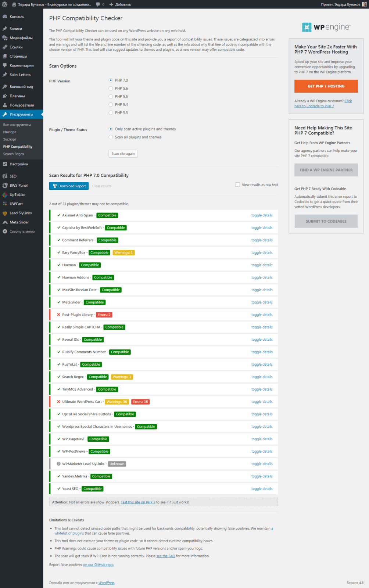Click Download Report button
The width and height of the screenshot is (369, 588).
pos(69,186)
